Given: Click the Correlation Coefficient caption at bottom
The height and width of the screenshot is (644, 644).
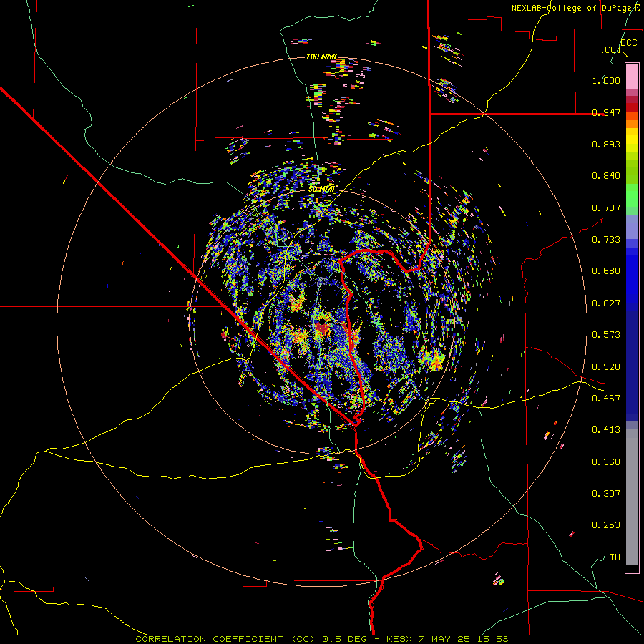Looking at the screenshot, I should (x=322, y=639).
